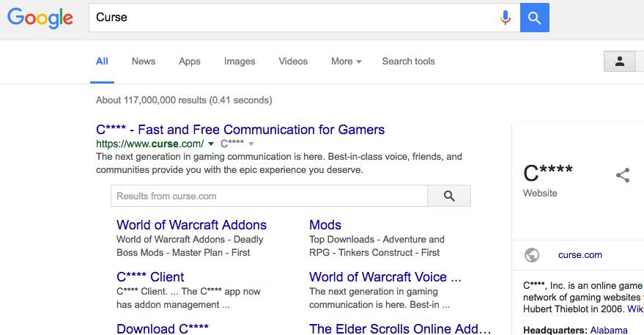Open gray arrow next to C**** label
Viewport: 644px width, 335px height.
(x=251, y=144)
